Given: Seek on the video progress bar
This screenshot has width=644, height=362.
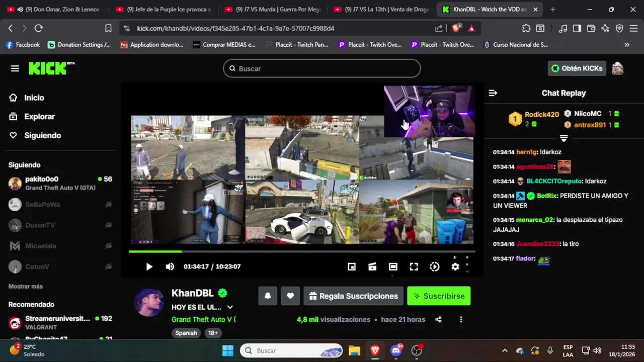Looking at the screenshot, I should point(302,251).
